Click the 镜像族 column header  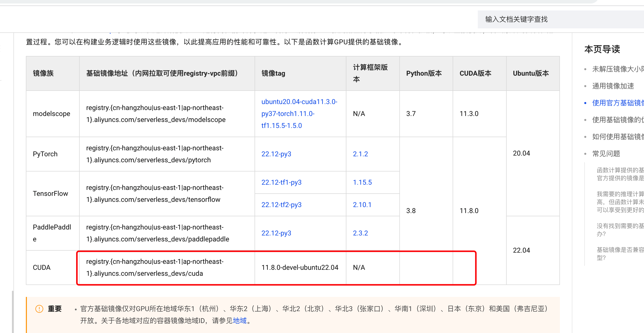click(53, 73)
